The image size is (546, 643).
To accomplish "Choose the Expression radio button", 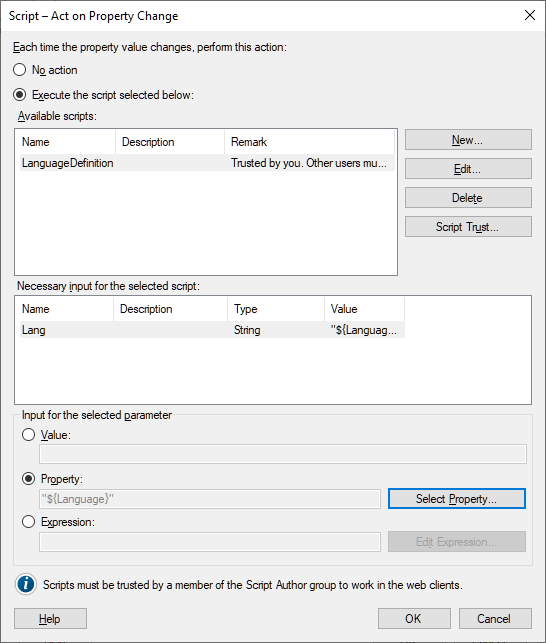I will point(28,522).
